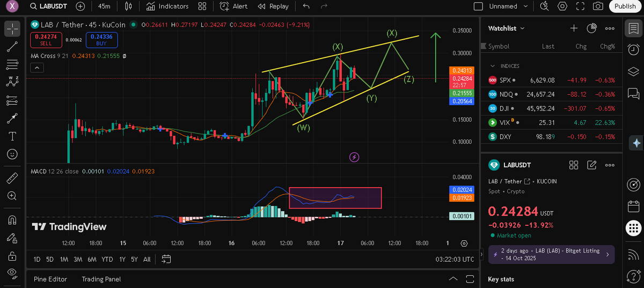Screen dimensions: 644x288
Task: Enter fullscreen mode
Action: 580,6
